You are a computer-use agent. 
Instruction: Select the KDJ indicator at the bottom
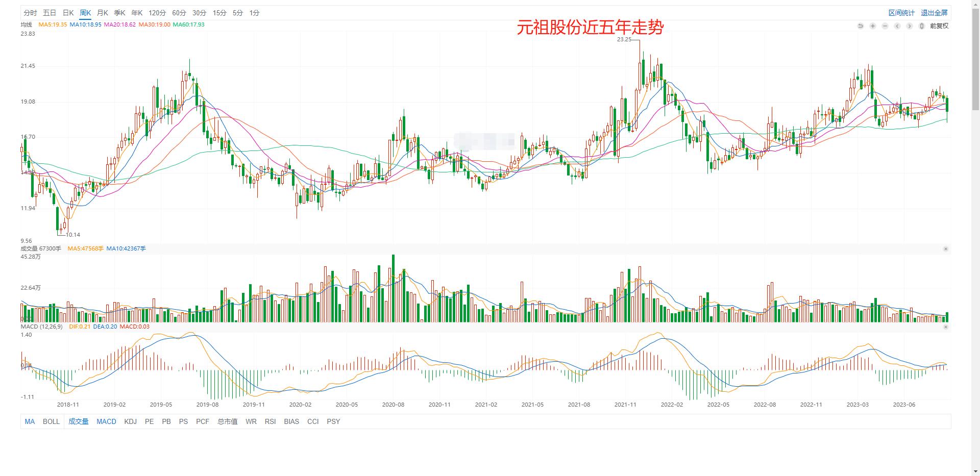(x=130, y=421)
